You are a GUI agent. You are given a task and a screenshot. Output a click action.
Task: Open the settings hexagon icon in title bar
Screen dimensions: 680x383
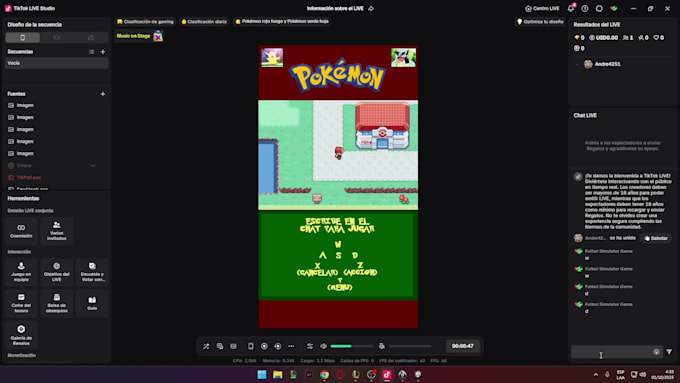click(599, 8)
